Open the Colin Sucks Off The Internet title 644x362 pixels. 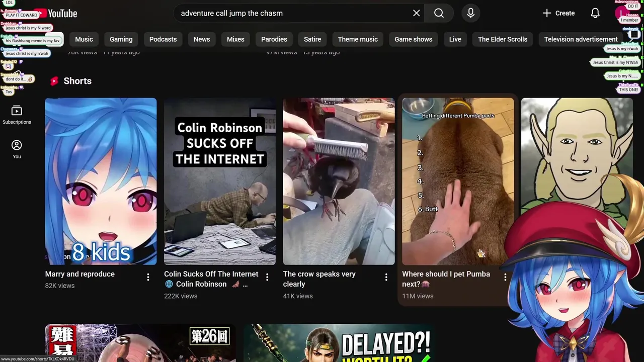211,279
